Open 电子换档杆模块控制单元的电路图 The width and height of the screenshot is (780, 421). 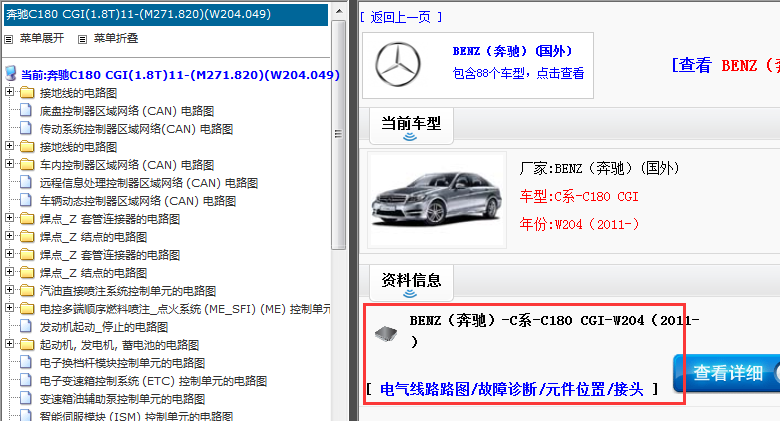point(122,363)
